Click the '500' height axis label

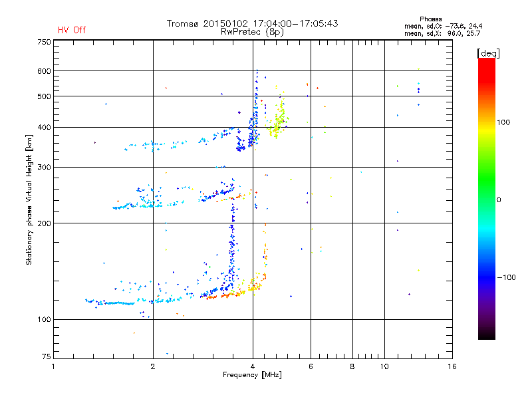click(x=44, y=96)
